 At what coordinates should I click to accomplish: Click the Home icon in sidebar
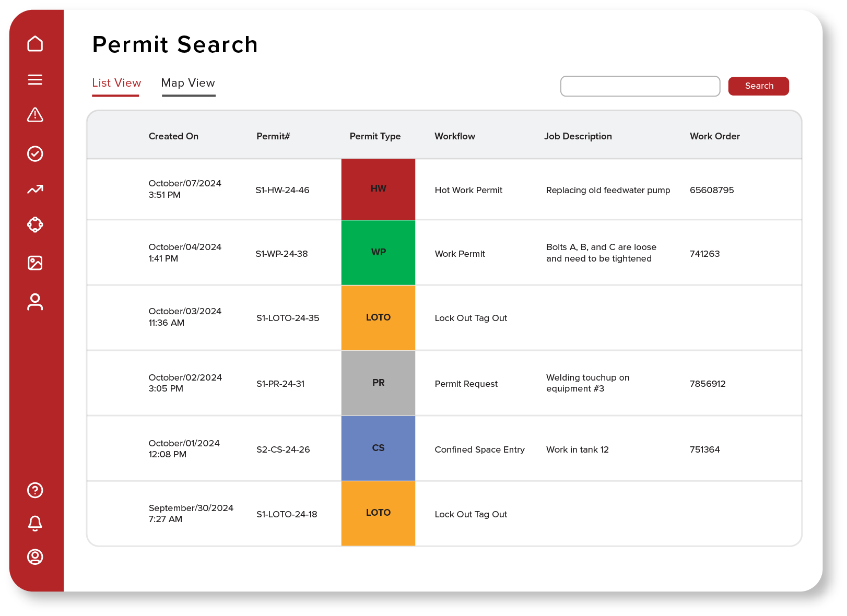coord(35,44)
